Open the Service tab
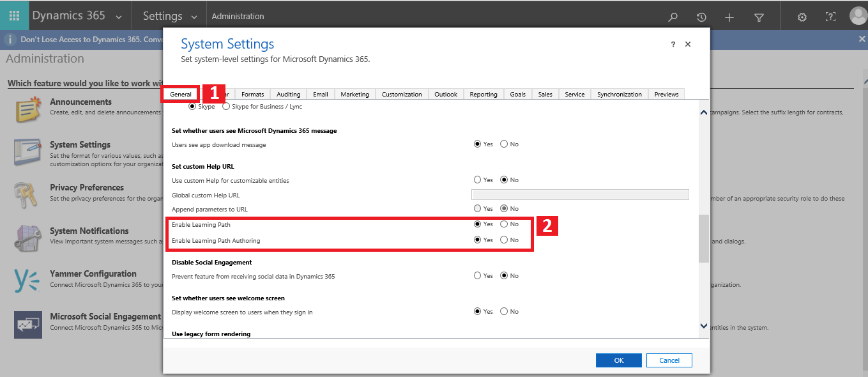The width and height of the screenshot is (868, 377). pyautogui.click(x=575, y=94)
